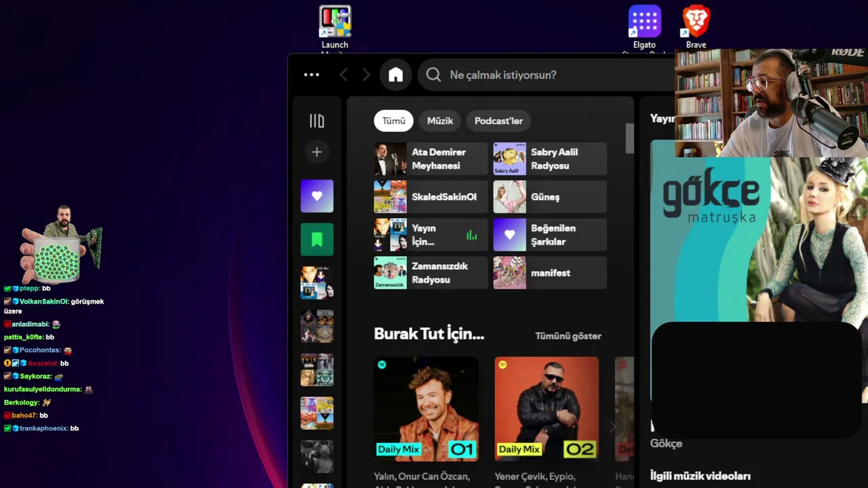This screenshot has height=488, width=868.
Task: Click the main content vertical scrollbar
Action: point(629,138)
